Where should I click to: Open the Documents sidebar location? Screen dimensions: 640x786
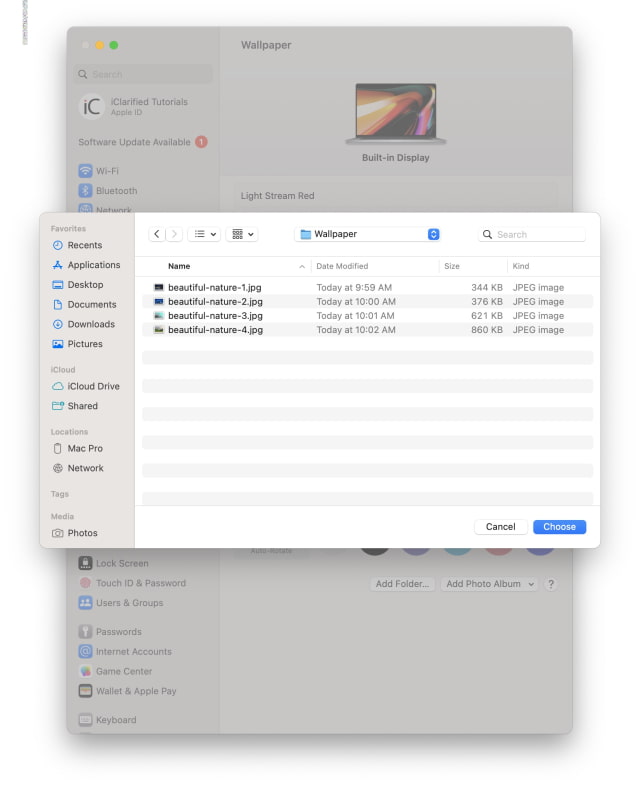[91, 305]
